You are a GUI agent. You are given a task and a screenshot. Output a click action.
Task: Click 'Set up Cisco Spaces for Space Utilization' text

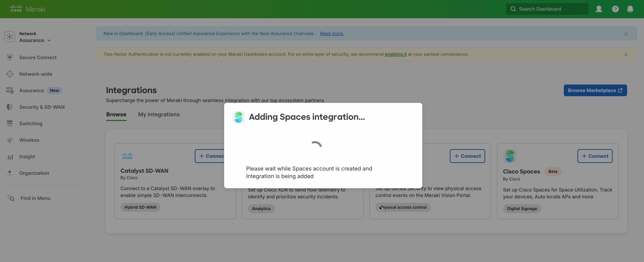point(557,193)
